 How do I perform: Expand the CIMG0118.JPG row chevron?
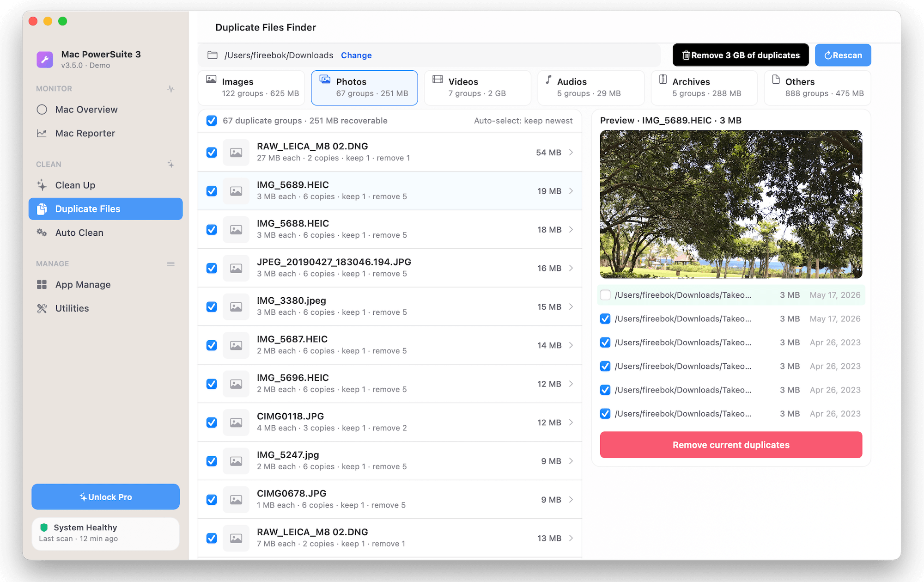point(571,423)
